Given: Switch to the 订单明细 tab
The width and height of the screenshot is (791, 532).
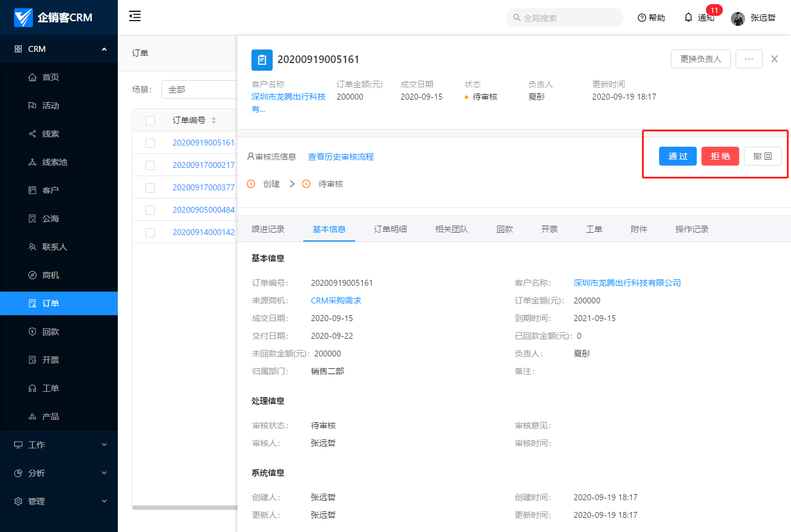Looking at the screenshot, I should point(390,229).
